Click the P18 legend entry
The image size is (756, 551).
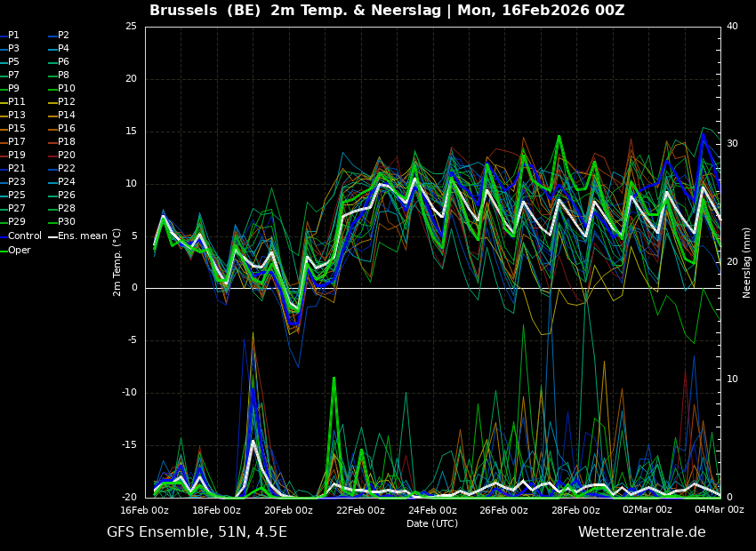[62, 141]
